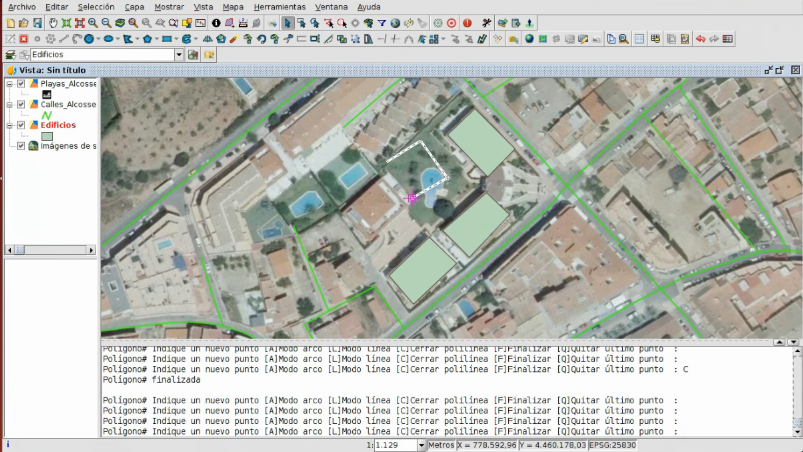
Task: Toggle the Edificios layer visibility checkbox
Action: (20, 125)
